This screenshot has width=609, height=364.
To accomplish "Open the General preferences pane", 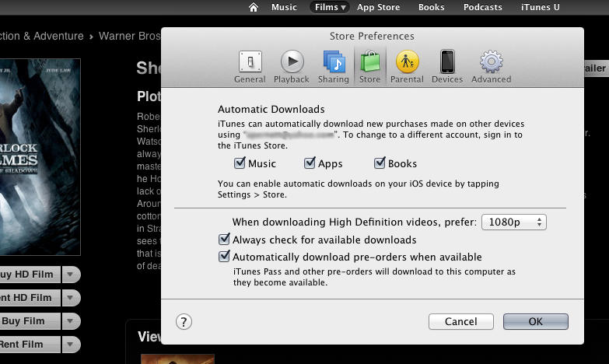I will pyautogui.click(x=250, y=67).
